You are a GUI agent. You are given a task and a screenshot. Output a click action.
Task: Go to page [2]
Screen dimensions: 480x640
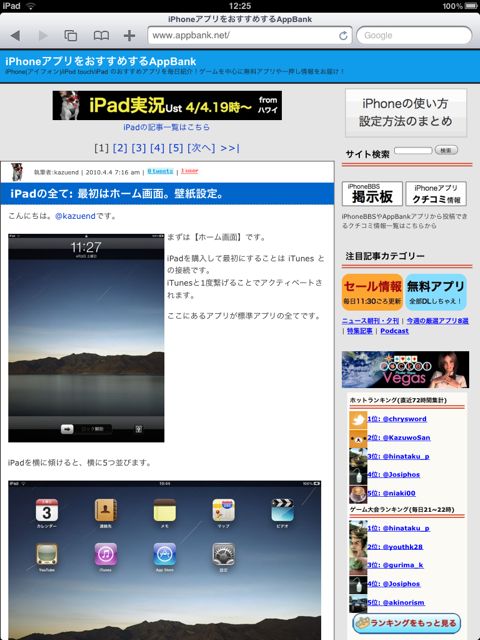coord(120,148)
